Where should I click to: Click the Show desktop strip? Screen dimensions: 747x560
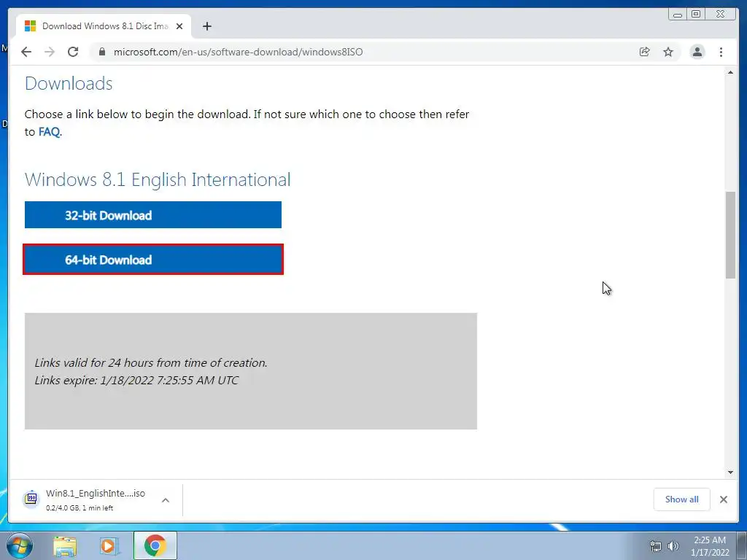[x=742, y=545]
